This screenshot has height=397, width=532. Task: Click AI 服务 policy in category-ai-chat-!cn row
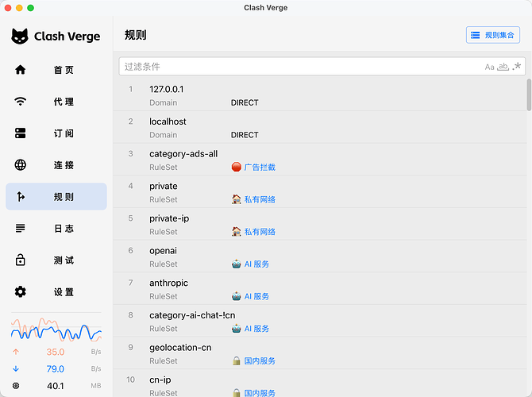[x=256, y=329]
